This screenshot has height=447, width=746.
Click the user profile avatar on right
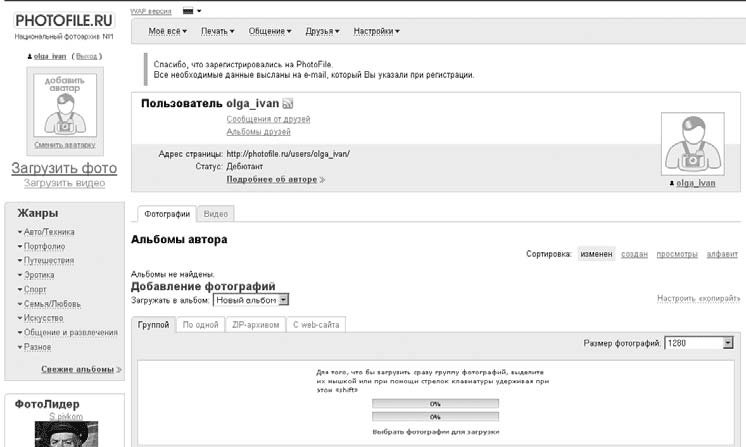pos(692,143)
